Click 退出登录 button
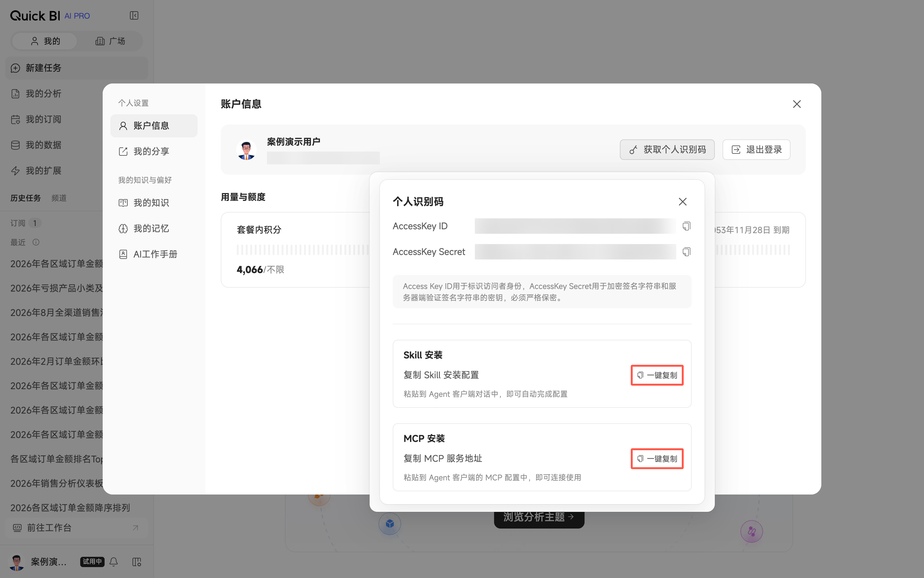This screenshot has width=924, height=578. [756, 149]
